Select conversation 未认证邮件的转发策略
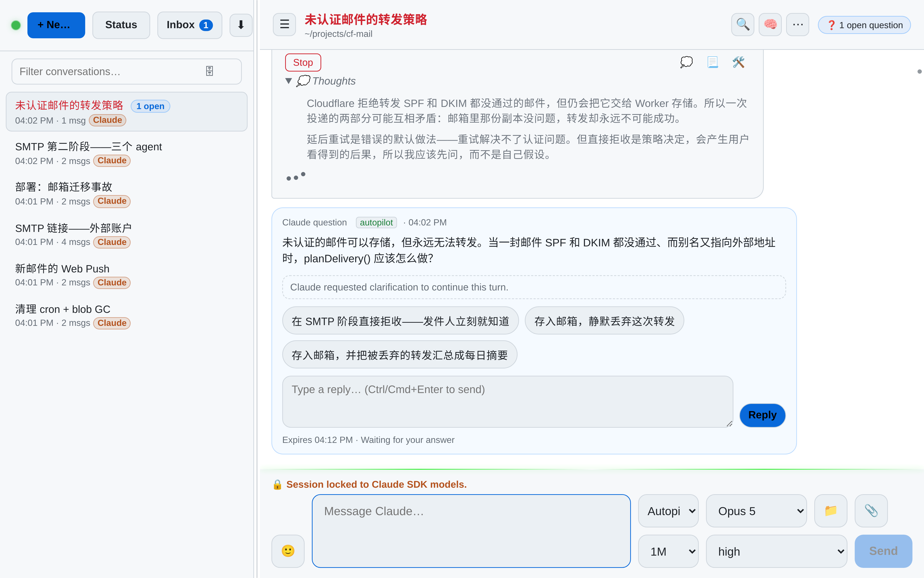 126,112
